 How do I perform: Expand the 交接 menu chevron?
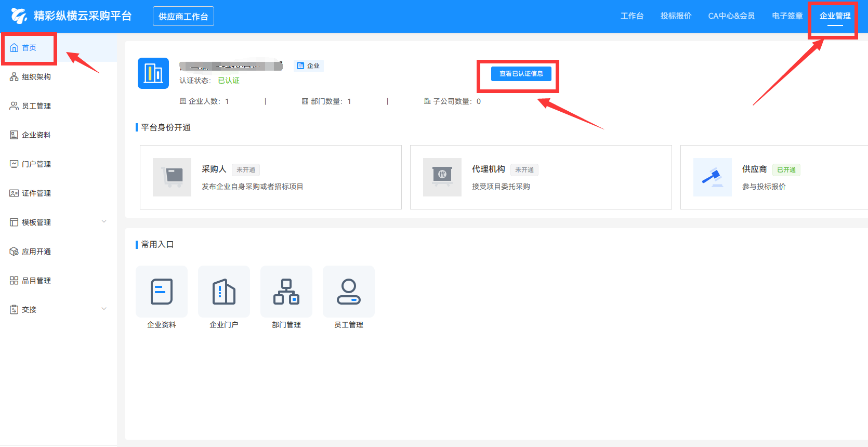104,309
